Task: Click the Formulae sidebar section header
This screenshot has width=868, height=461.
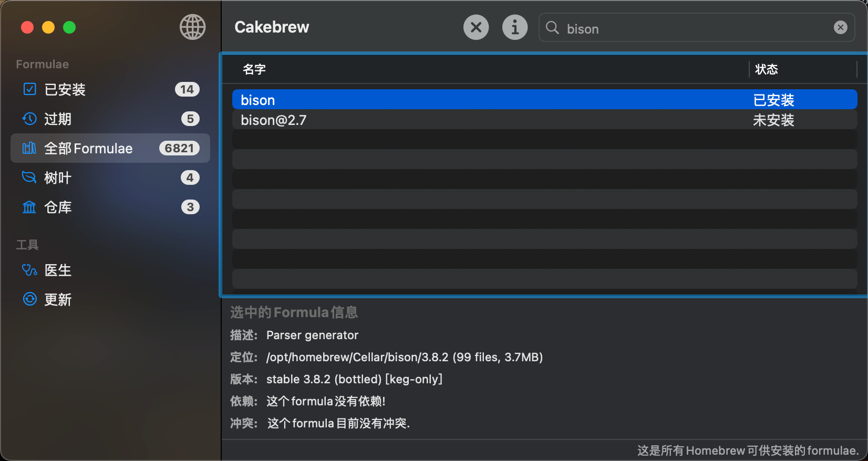Action: [x=43, y=64]
